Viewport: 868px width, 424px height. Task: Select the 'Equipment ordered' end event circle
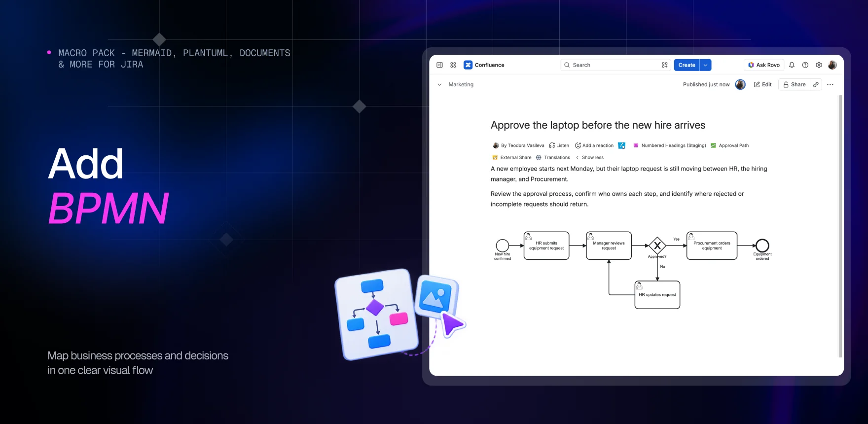(x=762, y=246)
